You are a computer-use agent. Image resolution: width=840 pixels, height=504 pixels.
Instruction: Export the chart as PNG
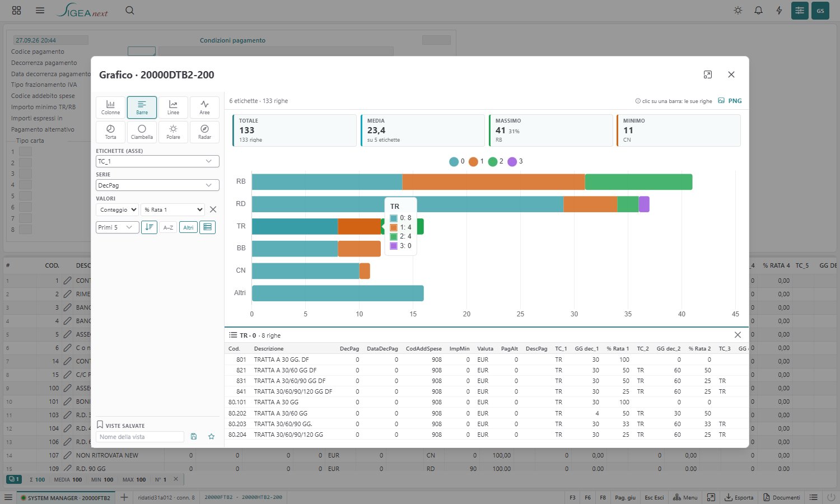pos(730,101)
